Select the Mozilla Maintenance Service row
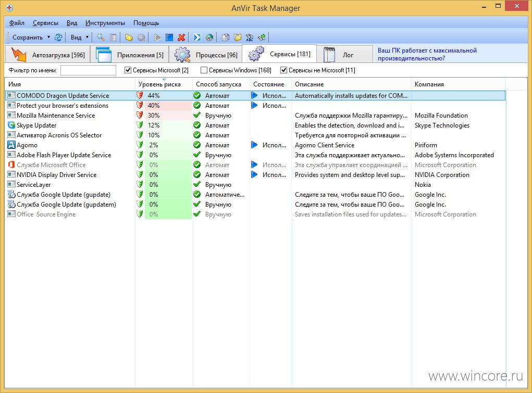 255,115
